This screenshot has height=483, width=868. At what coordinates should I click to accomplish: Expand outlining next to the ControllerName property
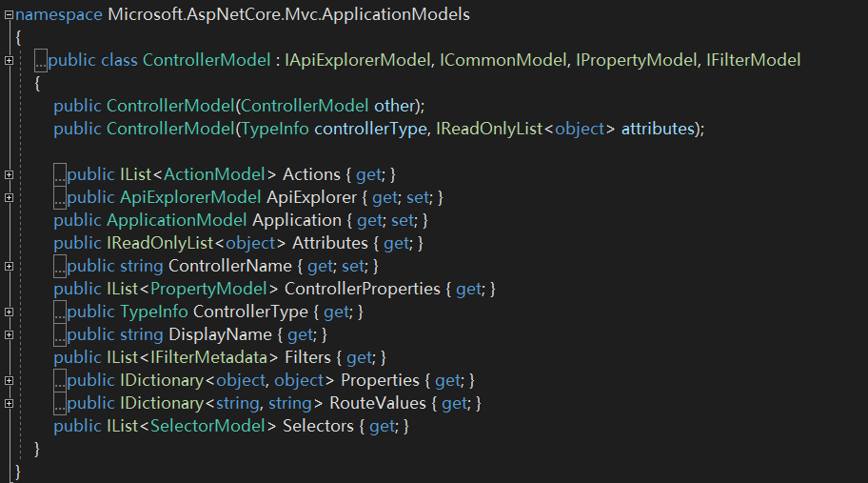click(x=9, y=267)
